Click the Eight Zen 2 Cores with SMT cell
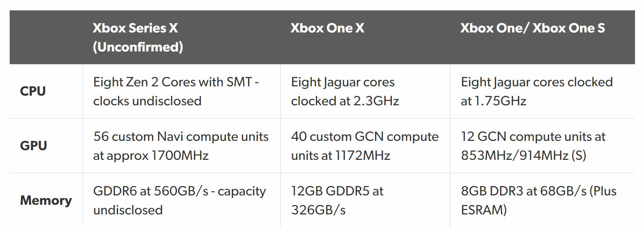Image resolution: width=644 pixels, height=232 pixels. point(181,91)
